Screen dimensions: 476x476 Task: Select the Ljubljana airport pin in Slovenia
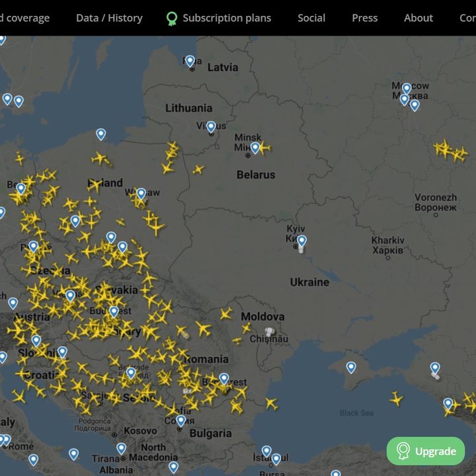pyautogui.click(x=36, y=341)
